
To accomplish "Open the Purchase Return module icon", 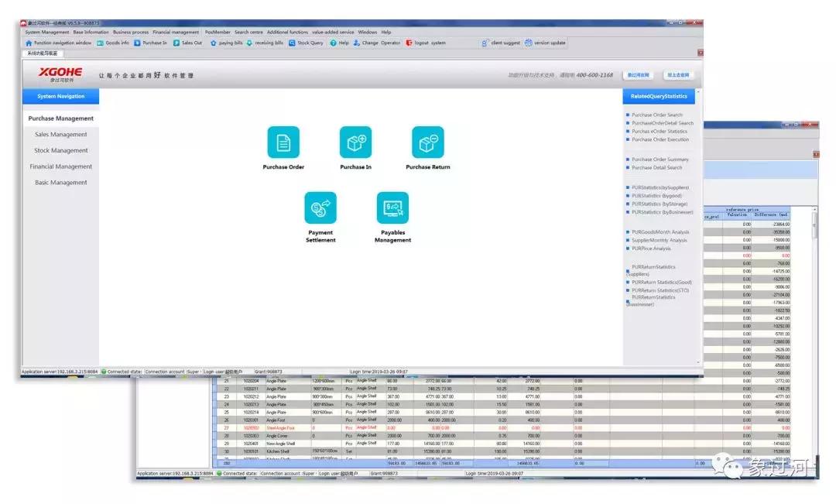I will point(427,142).
